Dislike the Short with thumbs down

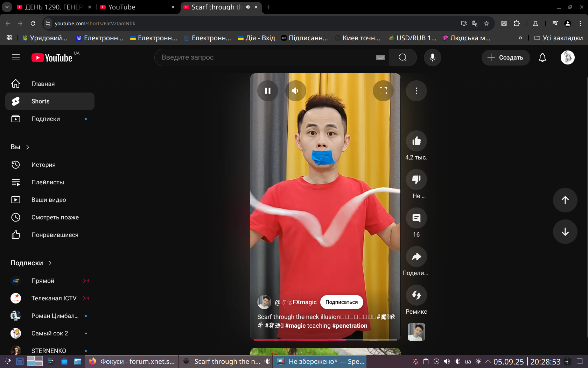click(416, 179)
